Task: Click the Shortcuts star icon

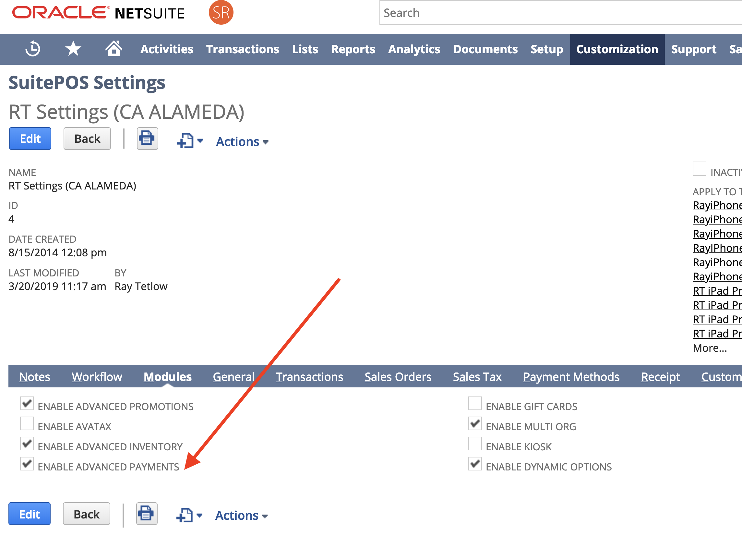Action: pyautogui.click(x=73, y=49)
